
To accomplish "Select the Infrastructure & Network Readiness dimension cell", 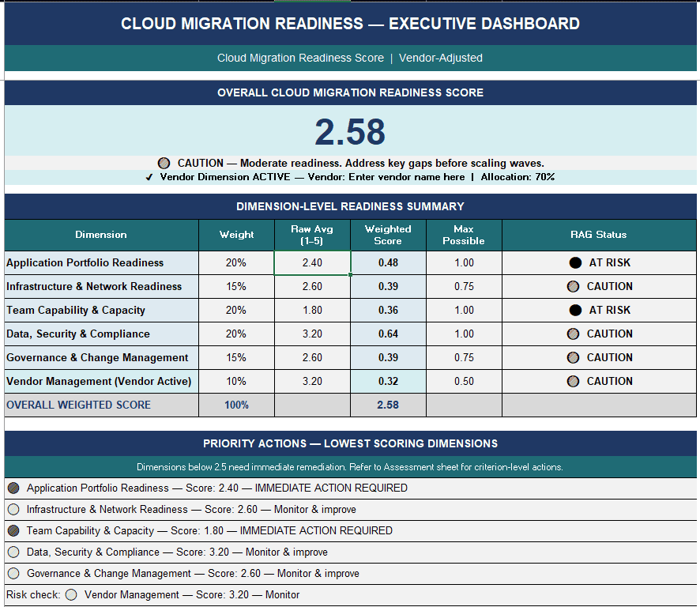I will click(x=101, y=286).
